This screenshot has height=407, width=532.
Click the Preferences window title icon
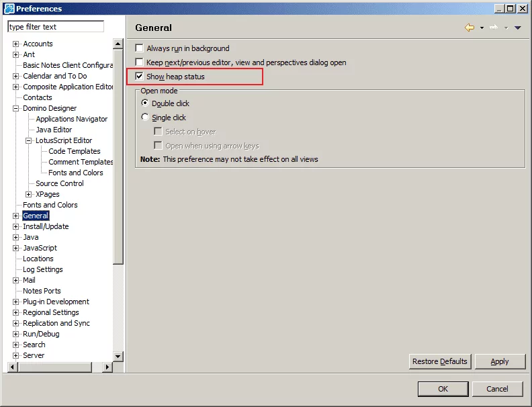[9, 9]
